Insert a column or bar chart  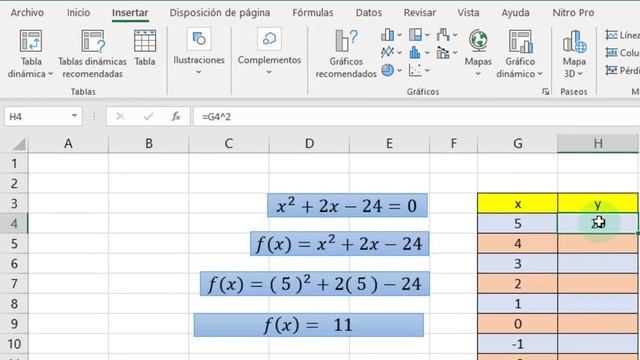click(x=387, y=35)
